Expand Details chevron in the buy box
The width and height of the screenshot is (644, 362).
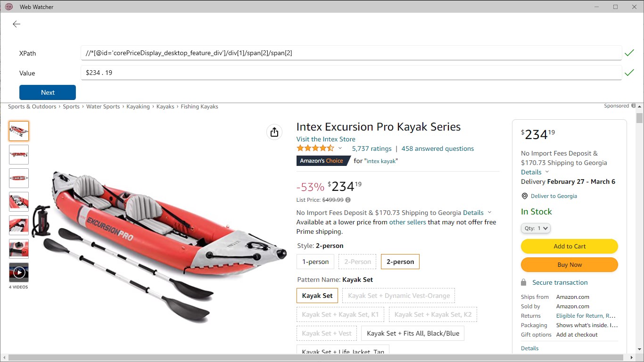547,172
